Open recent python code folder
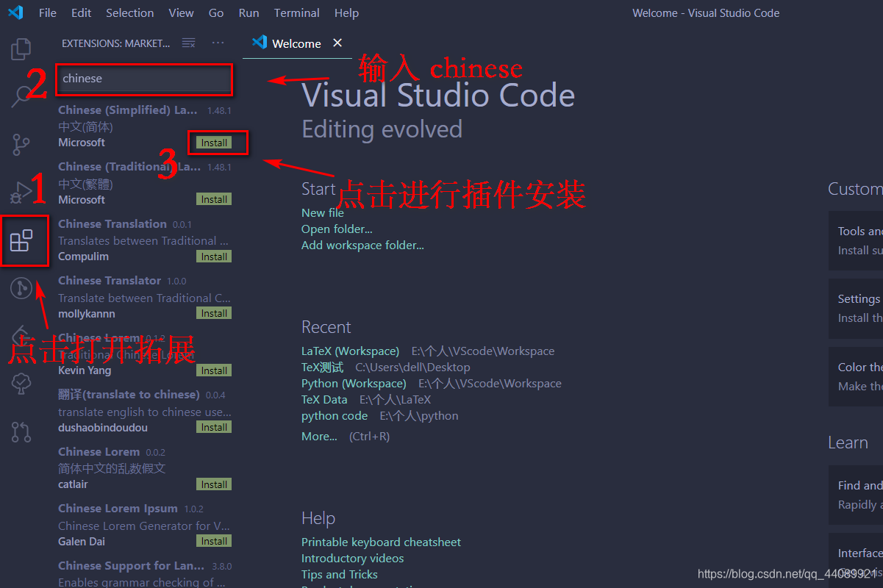883x588 pixels. point(335,416)
